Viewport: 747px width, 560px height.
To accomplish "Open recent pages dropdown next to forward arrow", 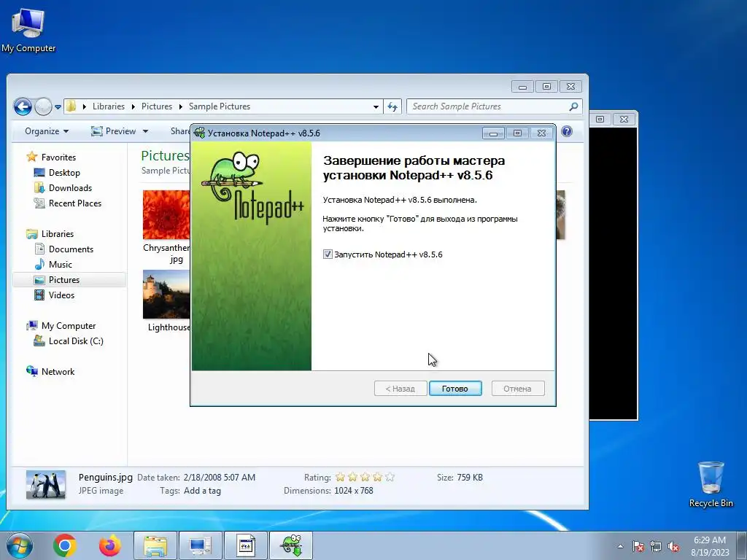I will coord(58,107).
